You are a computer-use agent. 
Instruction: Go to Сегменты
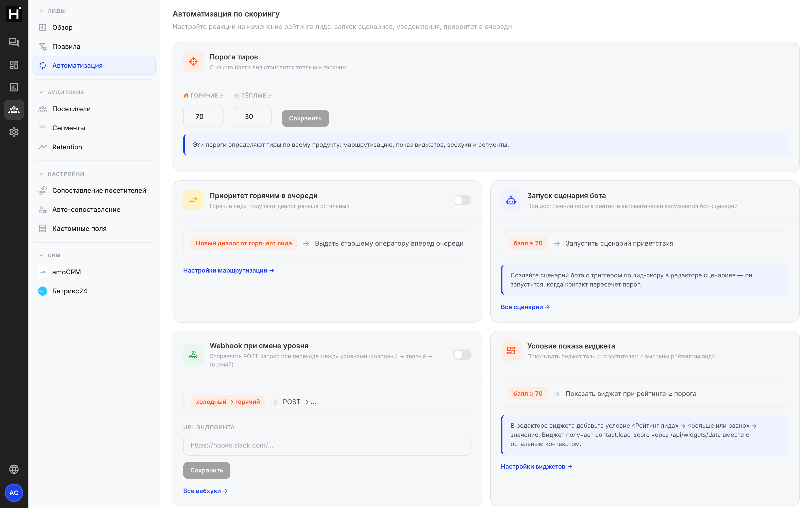tap(94, 128)
